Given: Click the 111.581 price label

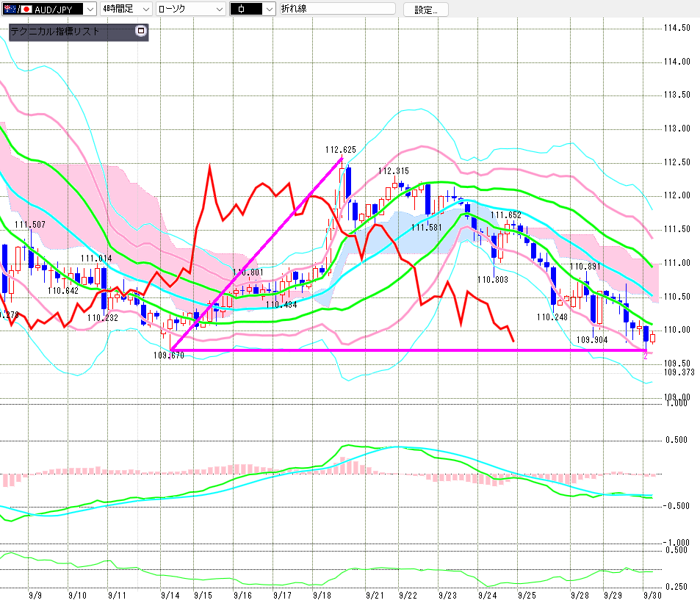Looking at the screenshot, I should [x=426, y=227].
